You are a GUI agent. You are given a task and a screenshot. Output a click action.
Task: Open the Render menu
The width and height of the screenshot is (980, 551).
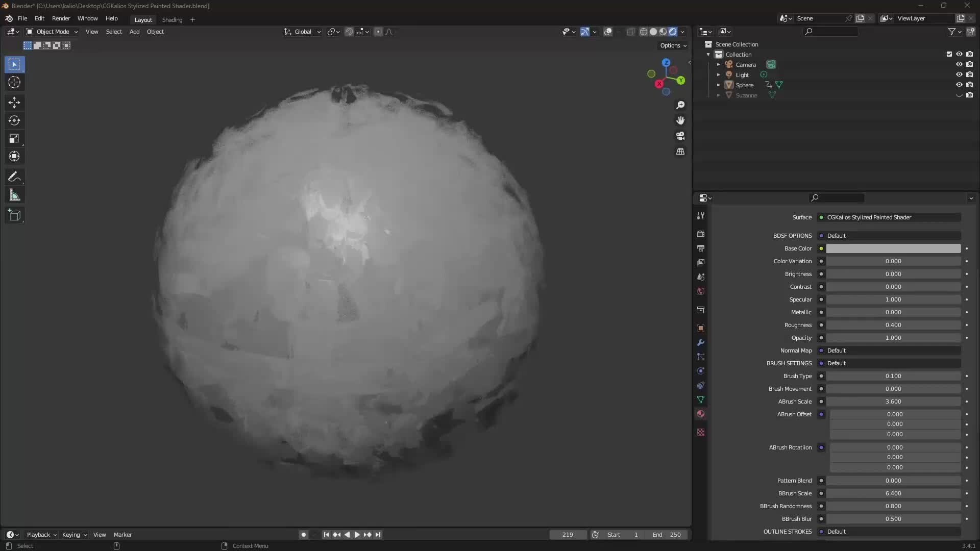pos(61,18)
